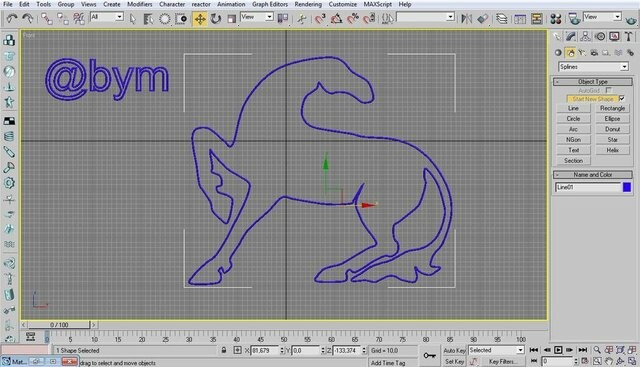Collapse the Name and Color rollout
This screenshot has height=367, width=640.
click(x=593, y=175)
